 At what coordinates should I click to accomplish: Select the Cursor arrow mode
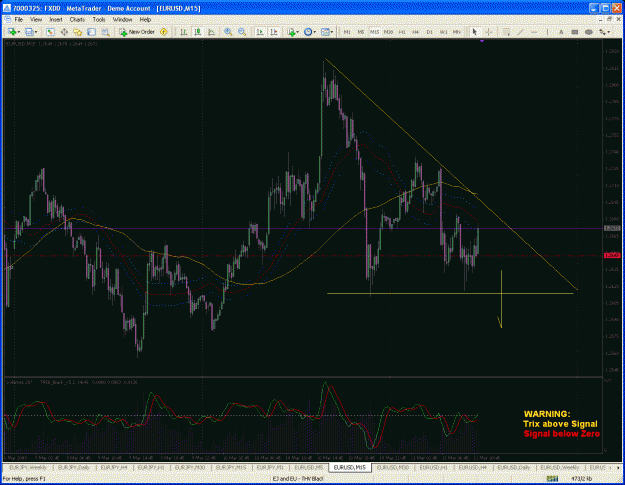click(475, 32)
